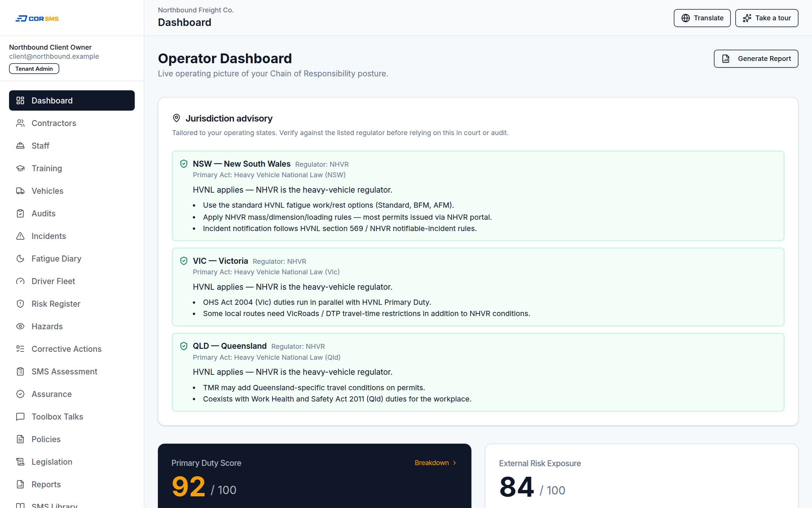This screenshot has width=812, height=508.
Task: Click the VIC Victoria shield check icon
Action: coord(184,261)
